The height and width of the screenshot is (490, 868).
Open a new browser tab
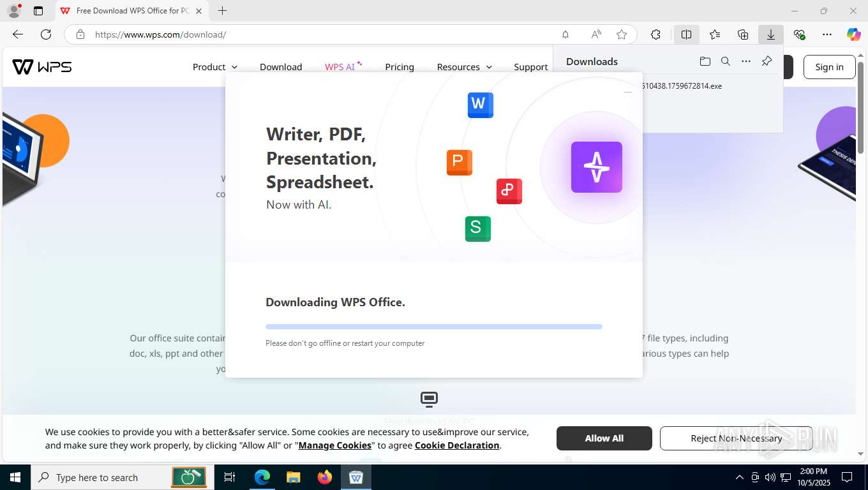coord(222,11)
